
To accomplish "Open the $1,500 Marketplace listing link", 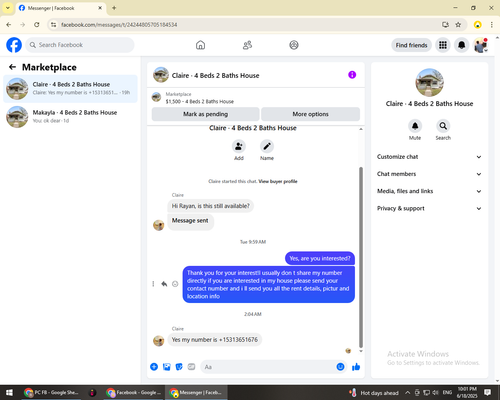I will click(x=199, y=101).
